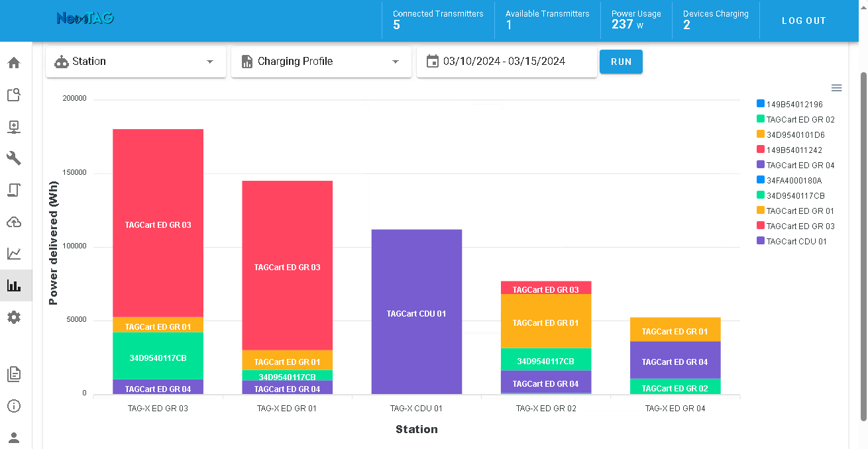Viewport: 868px width, 449px height.
Task: Click x-axis label TAG-X ED GR 02
Action: point(546,409)
